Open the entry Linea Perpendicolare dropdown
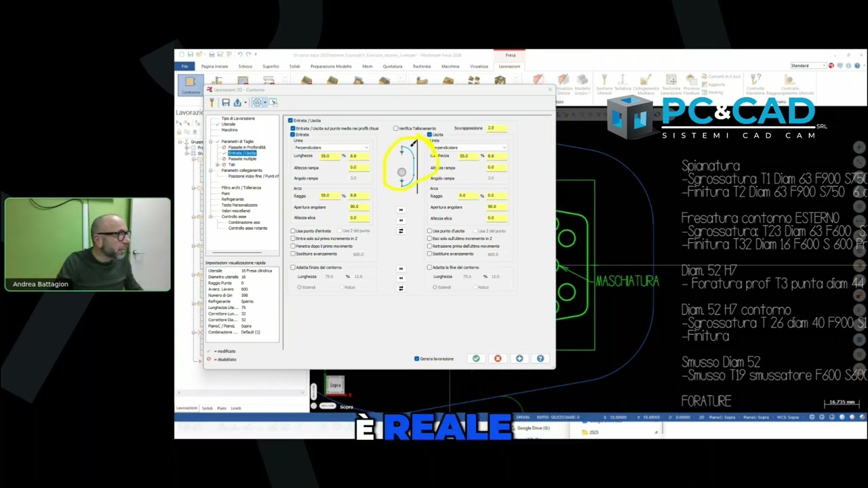The width and height of the screenshot is (868, 488). click(x=332, y=148)
